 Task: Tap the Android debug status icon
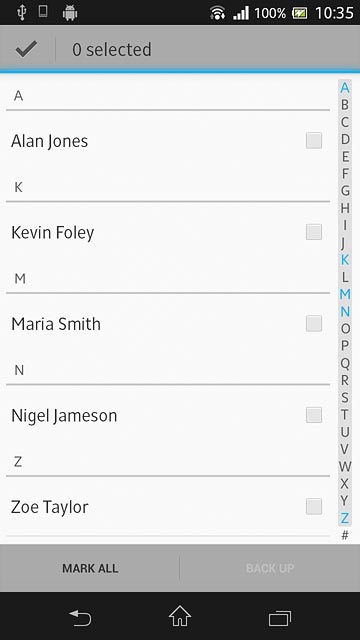click(x=70, y=13)
